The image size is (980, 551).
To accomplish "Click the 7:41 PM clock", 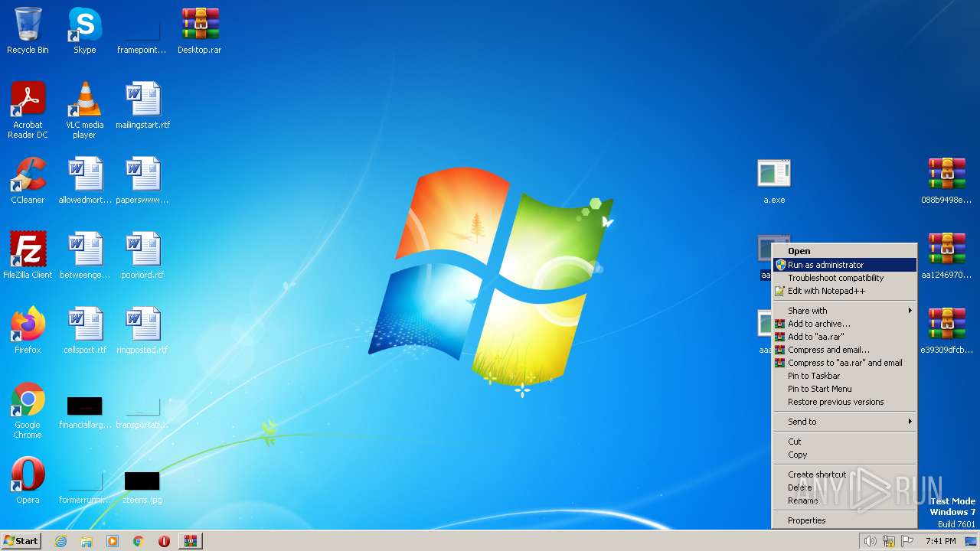I will pyautogui.click(x=940, y=541).
